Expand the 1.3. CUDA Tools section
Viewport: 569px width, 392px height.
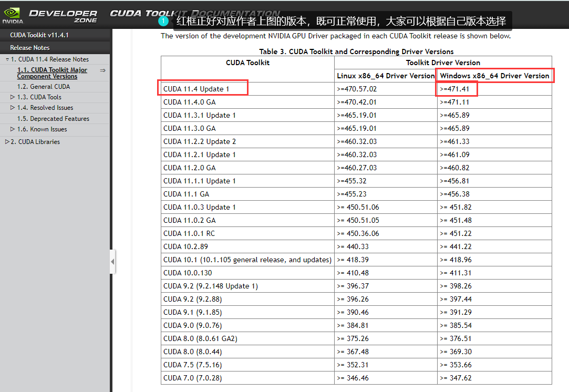click(12, 97)
